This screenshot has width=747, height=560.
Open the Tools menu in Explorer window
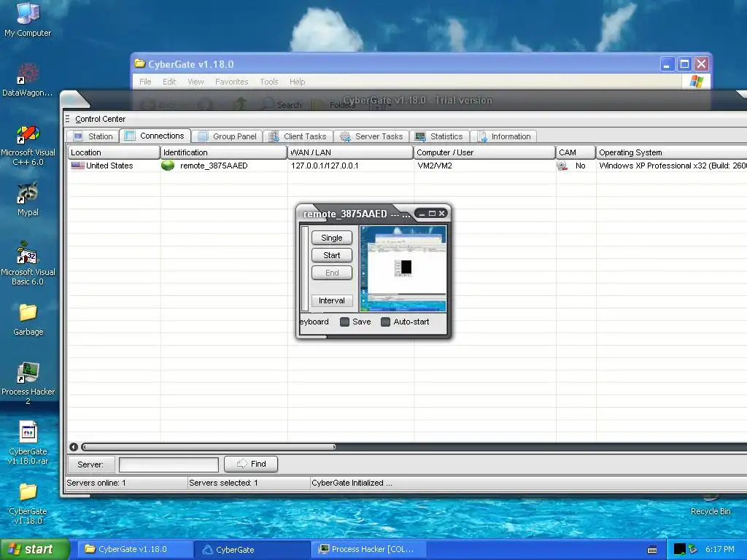tap(269, 82)
